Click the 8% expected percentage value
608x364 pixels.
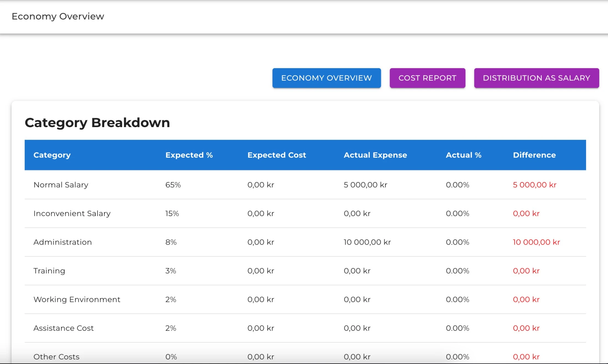tap(171, 242)
